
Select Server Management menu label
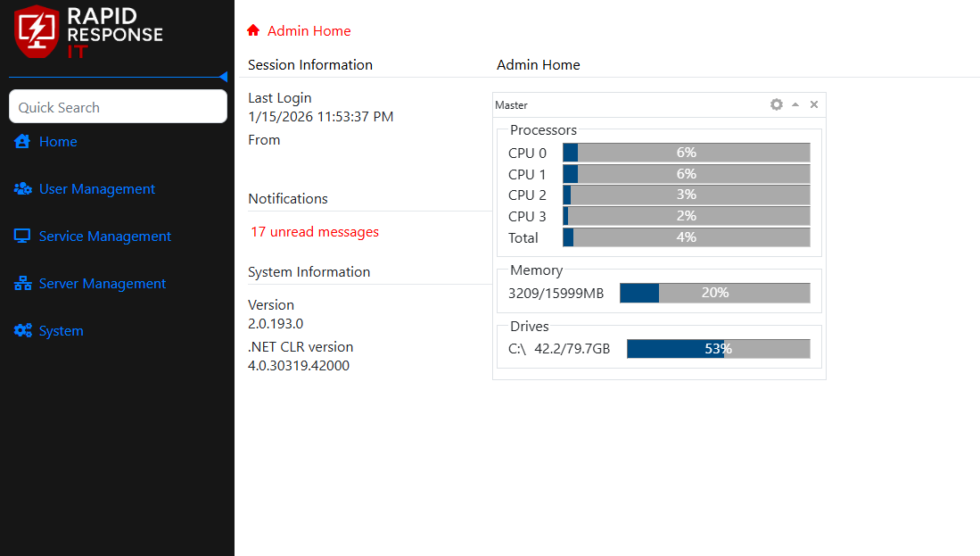click(x=103, y=284)
